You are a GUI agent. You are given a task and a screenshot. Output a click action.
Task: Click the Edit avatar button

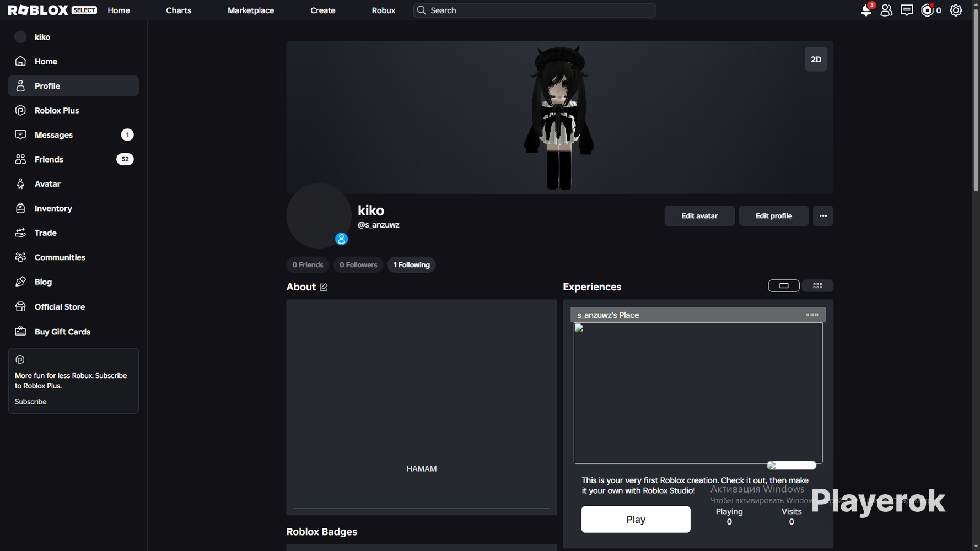[699, 216]
